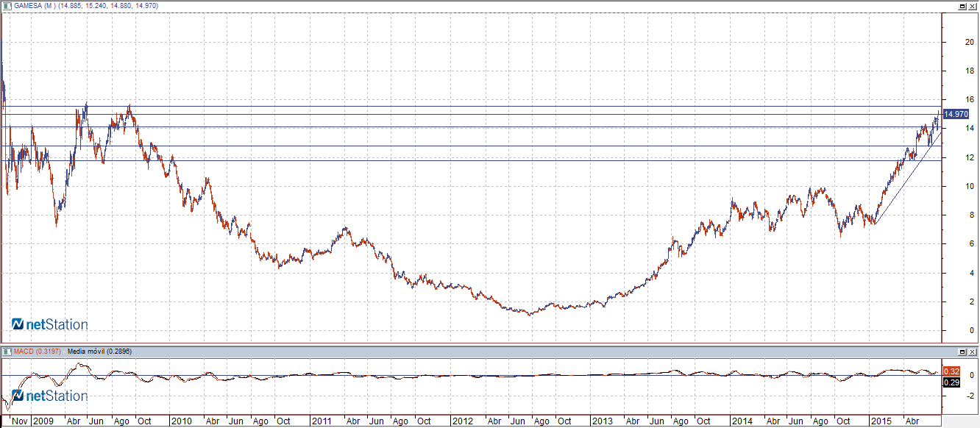Click the GAMESA chart icon in title bar
Screen dimensions: 980x428
click(x=5, y=6)
